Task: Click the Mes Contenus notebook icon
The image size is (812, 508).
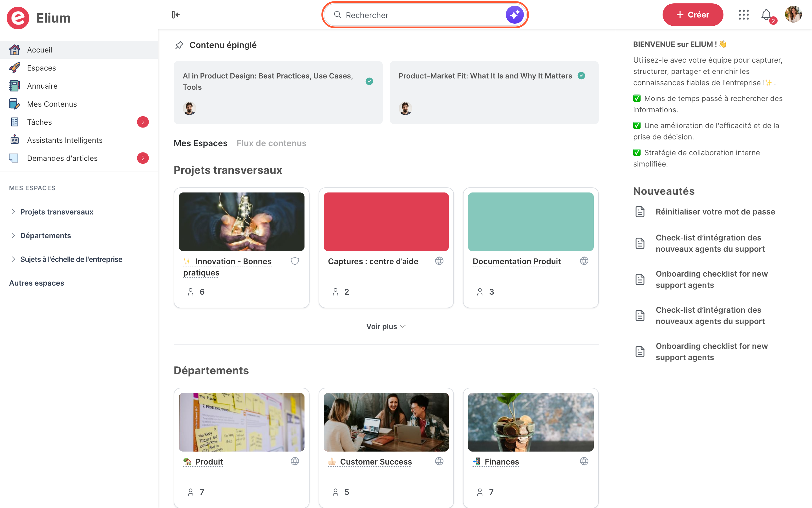Action: pos(14,104)
